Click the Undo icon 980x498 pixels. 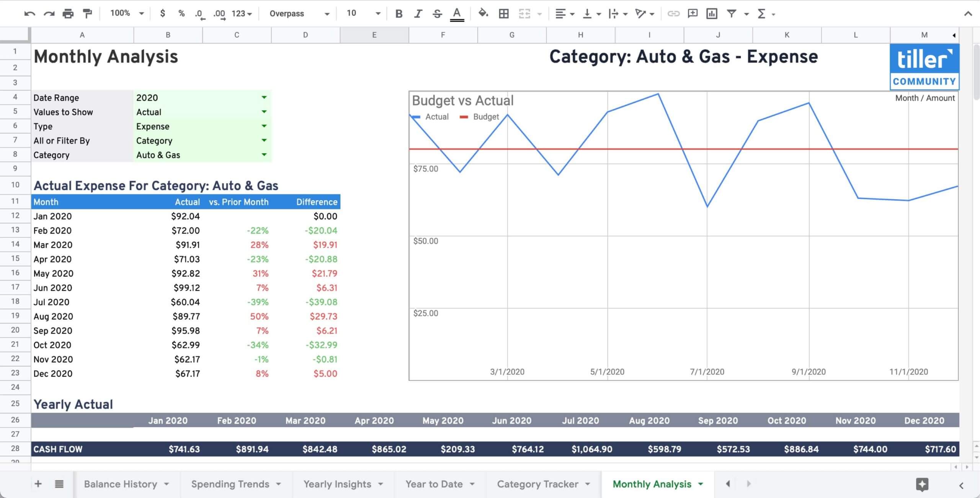coord(29,14)
